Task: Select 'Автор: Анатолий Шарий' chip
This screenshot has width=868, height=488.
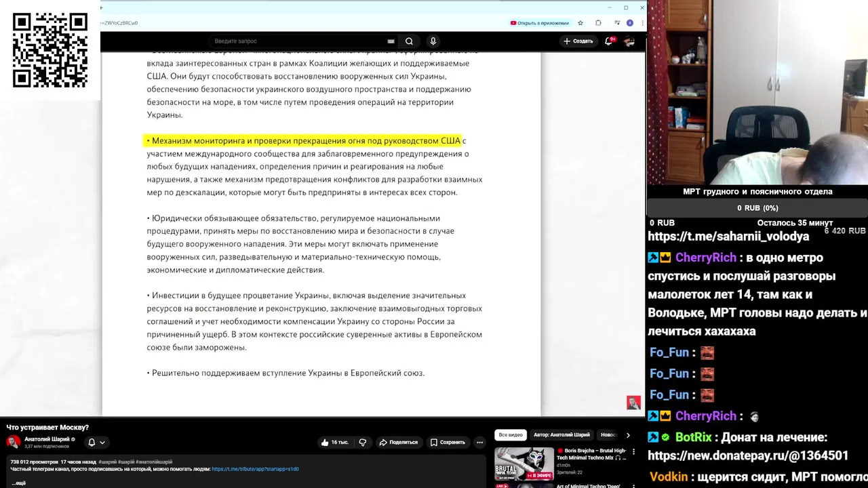Action: [x=561, y=435]
